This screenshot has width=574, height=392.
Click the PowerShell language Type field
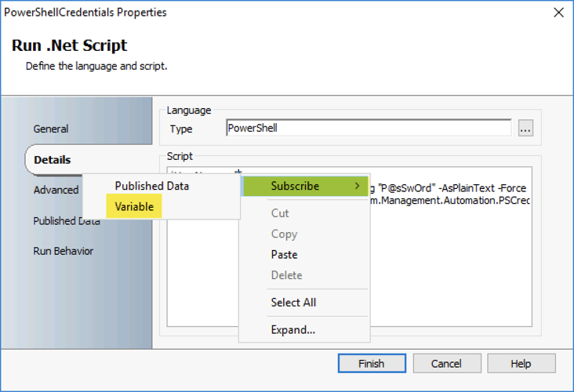(x=369, y=128)
